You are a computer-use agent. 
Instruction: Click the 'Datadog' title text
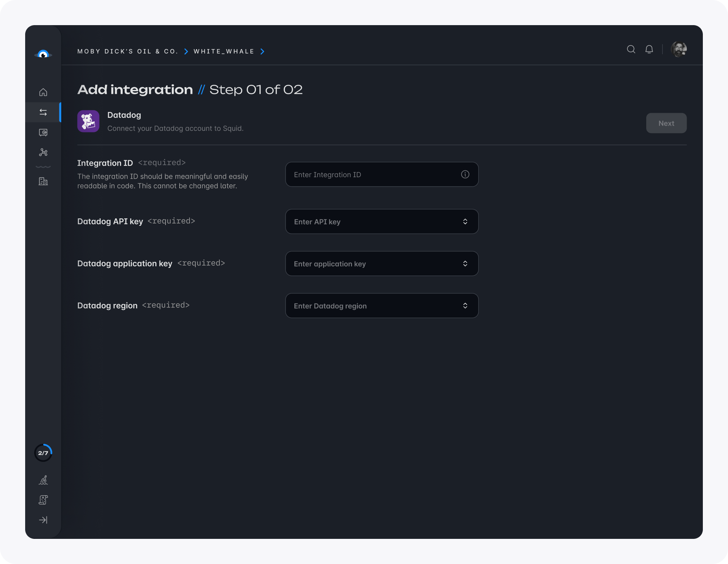(124, 115)
